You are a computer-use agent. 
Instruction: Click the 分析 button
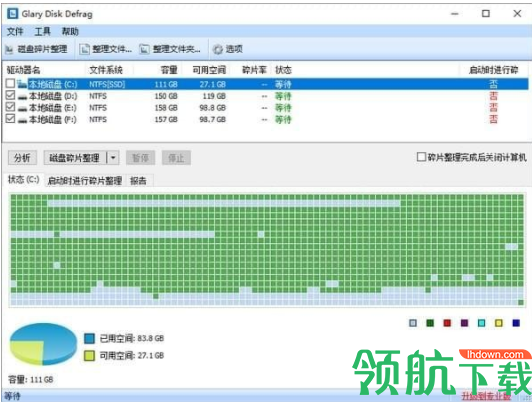pyautogui.click(x=22, y=158)
